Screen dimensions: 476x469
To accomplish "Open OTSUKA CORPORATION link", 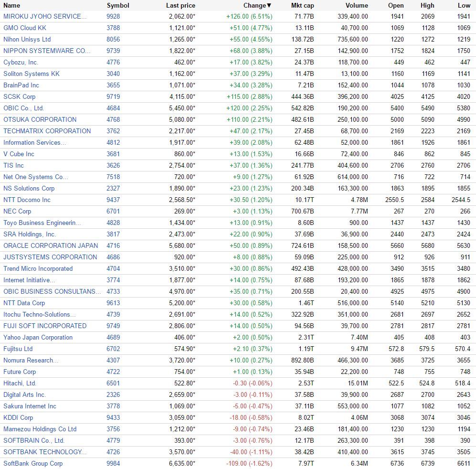I will 40,120.
